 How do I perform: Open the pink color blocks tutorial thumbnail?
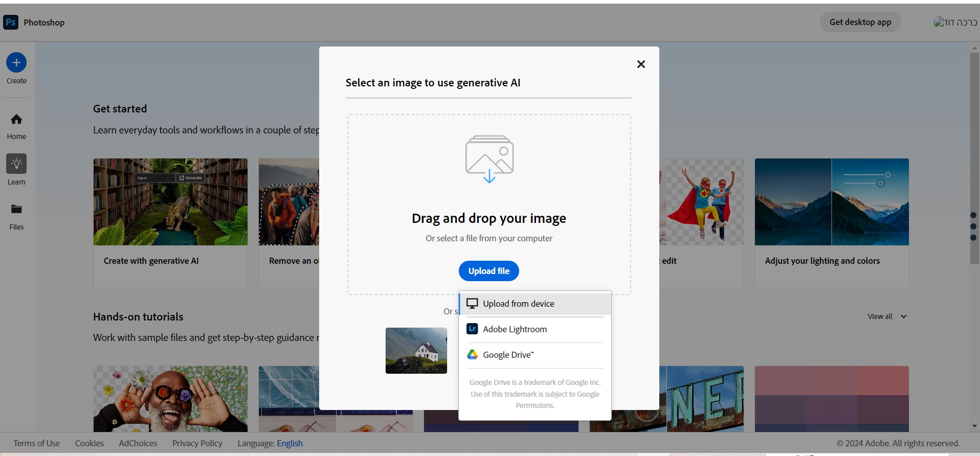coord(832,399)
